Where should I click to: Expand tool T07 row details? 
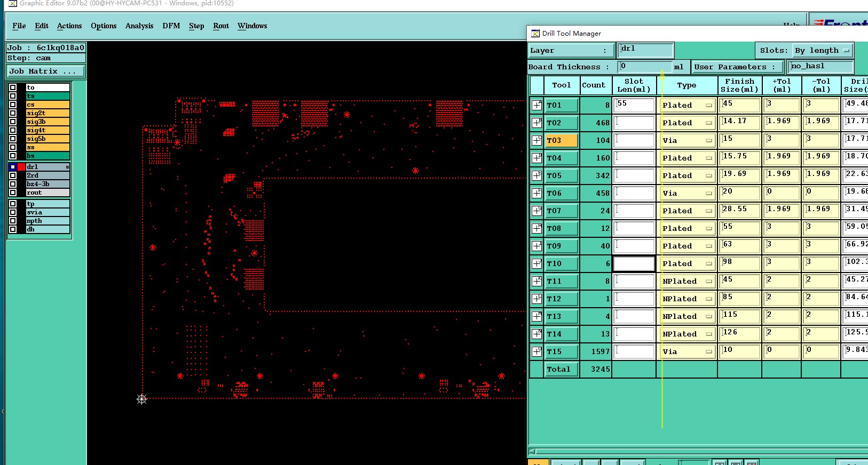[x=536, y=211]
